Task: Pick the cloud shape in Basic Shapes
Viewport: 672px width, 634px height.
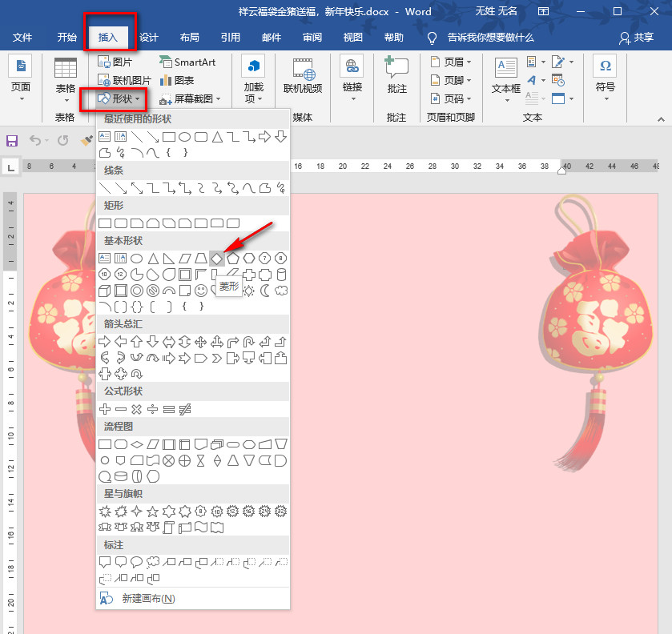Action: coord(281,291)
